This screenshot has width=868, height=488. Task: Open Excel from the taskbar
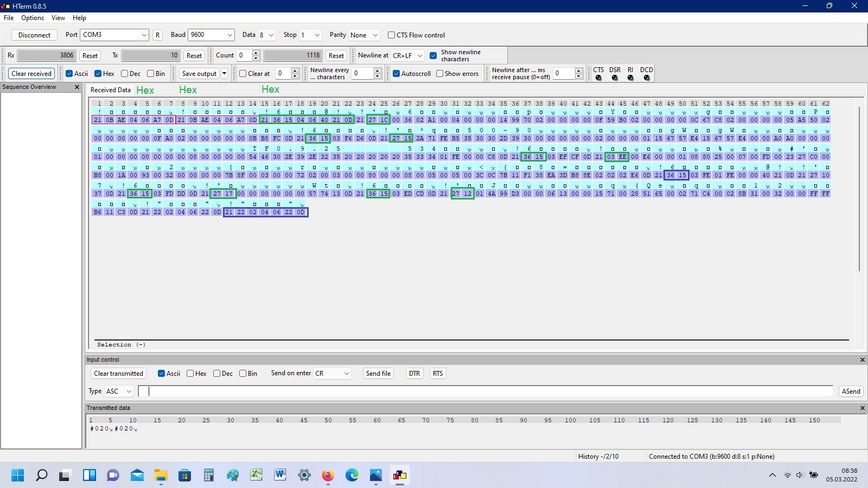click(x=256, y=476)
